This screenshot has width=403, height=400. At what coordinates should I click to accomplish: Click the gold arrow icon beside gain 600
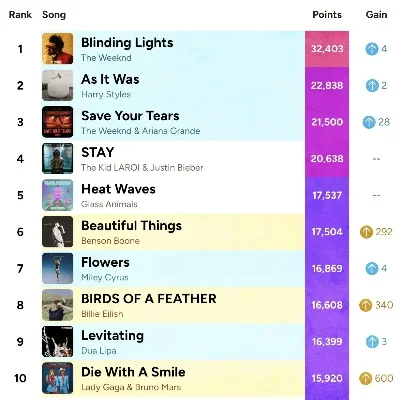pos(366,378)
